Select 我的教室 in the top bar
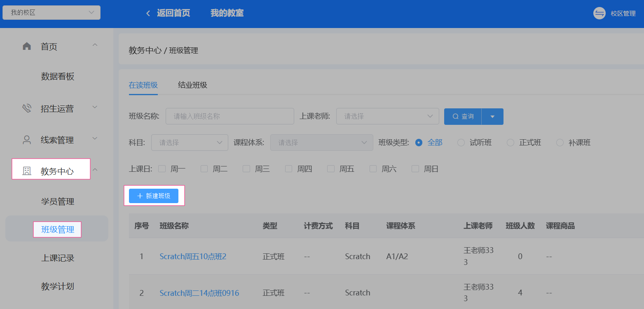Viewport: 644px width, 309px height. [227, 13]
